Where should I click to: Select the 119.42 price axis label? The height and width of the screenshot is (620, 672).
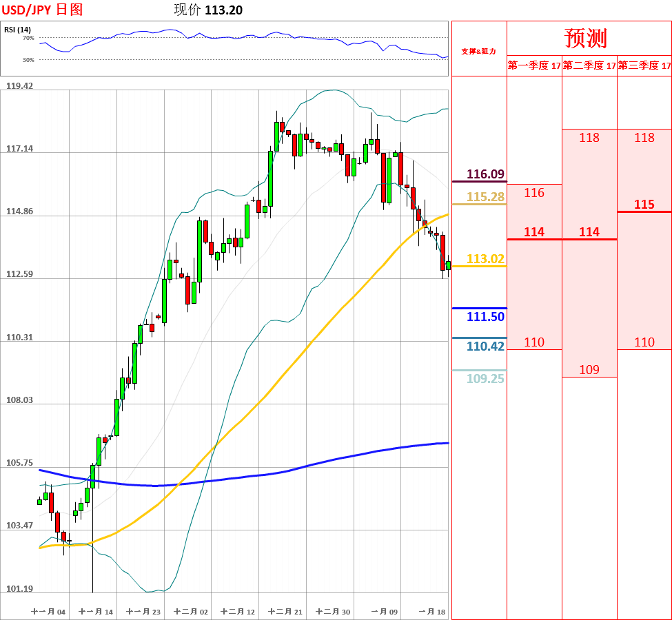(x=19, y=85)
